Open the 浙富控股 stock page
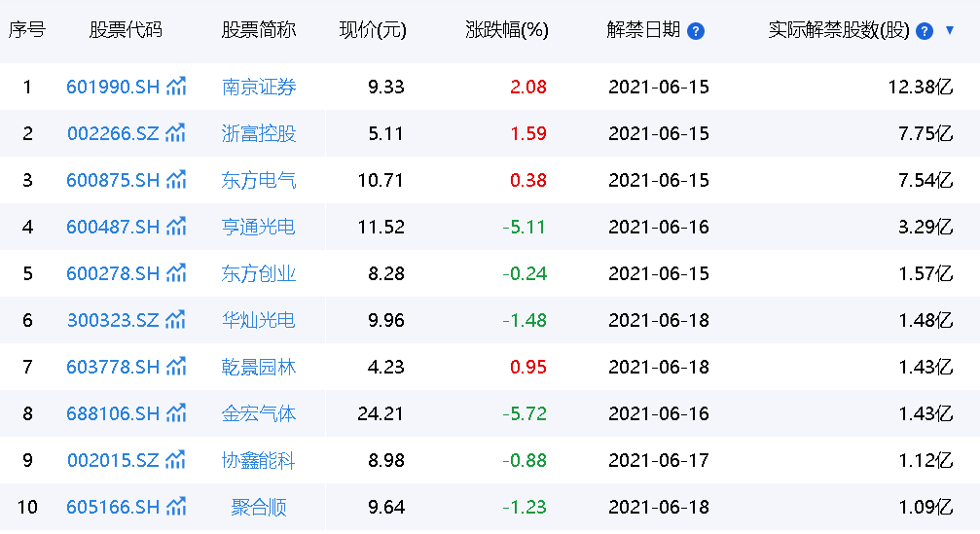 (259, 133)
